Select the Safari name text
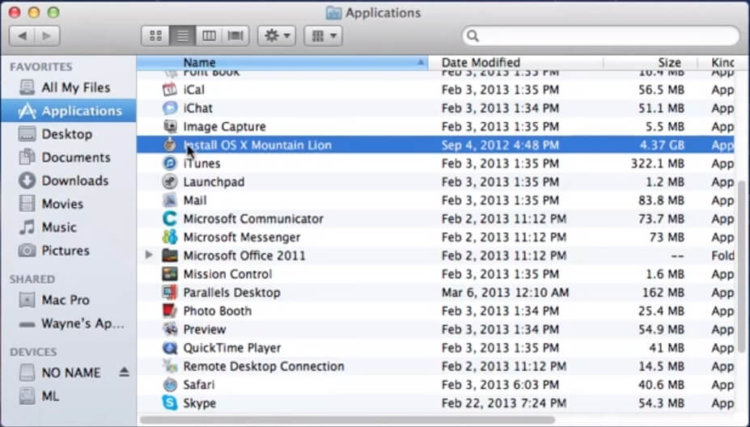The height and width of the screenshot is (427, 750). (199, 385)
